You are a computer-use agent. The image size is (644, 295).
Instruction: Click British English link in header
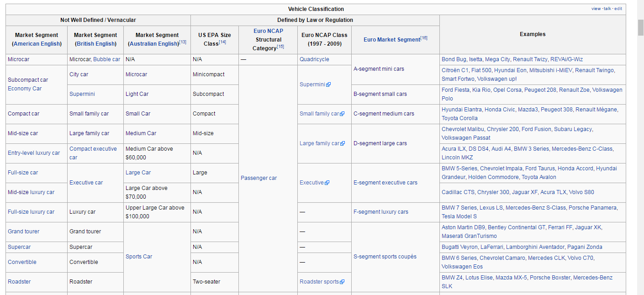[96, 44]
